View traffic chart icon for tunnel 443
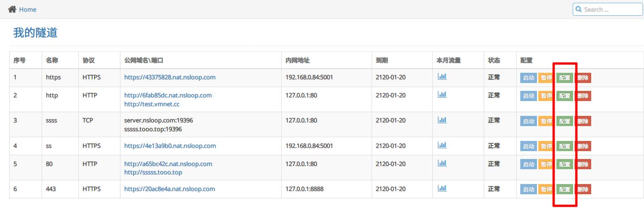Screen dimensions: 644x210 pos(442,188)
